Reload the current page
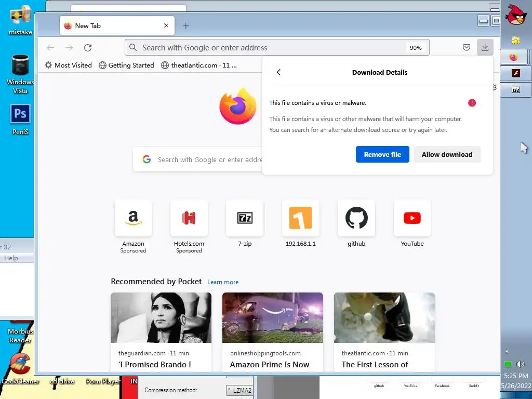This screenshot has height=399, width=532. tap(88, 47)
